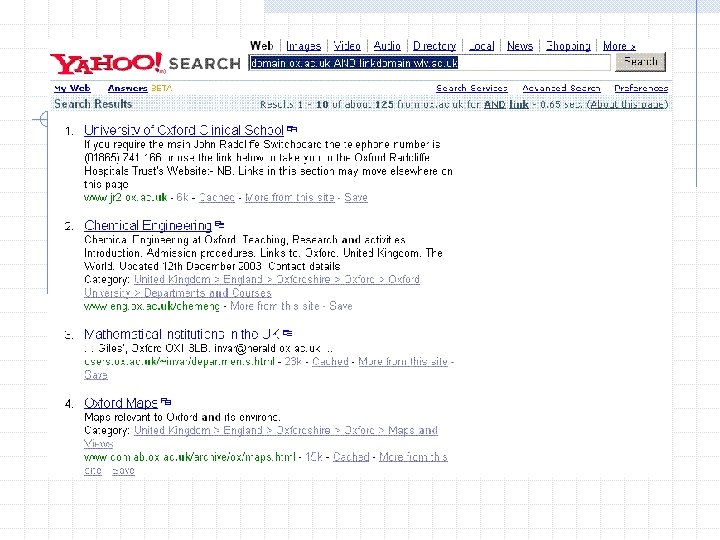
Task: Click the www.eng.ox.ac.uk/chemeng URL text
Action: coord(152,306)
